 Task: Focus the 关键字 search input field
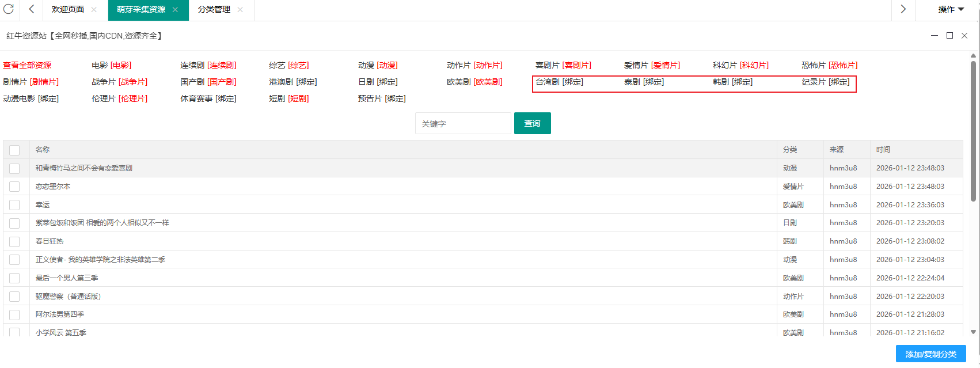tap(463, 124)
